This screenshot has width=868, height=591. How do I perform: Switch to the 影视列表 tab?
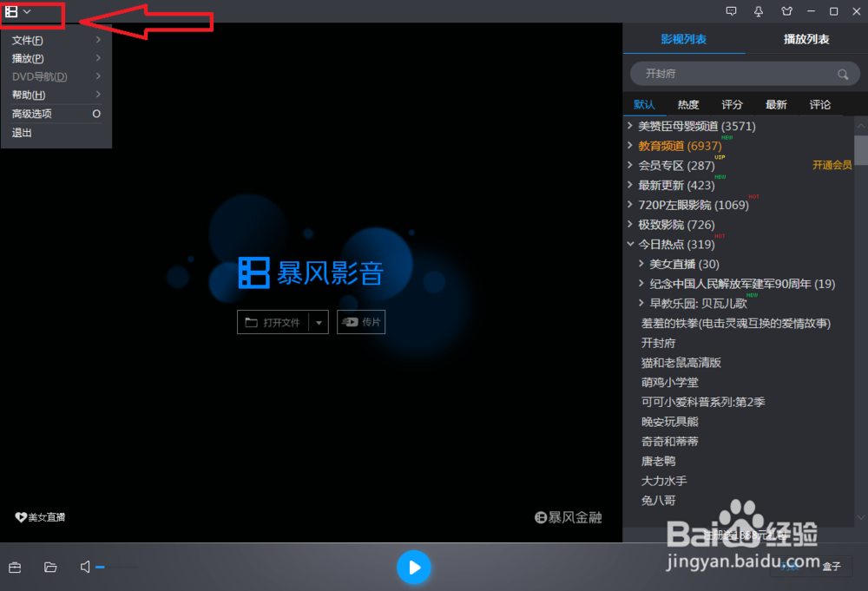[x=684, y=39]
